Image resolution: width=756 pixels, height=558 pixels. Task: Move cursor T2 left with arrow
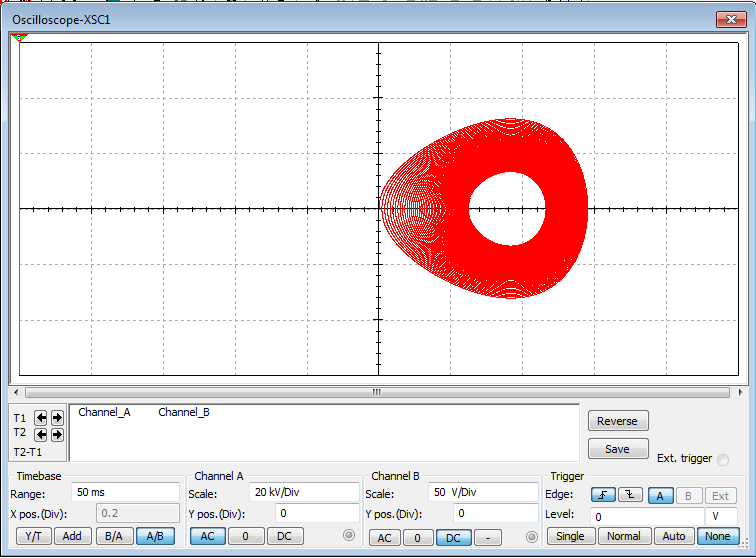(41, 435)
